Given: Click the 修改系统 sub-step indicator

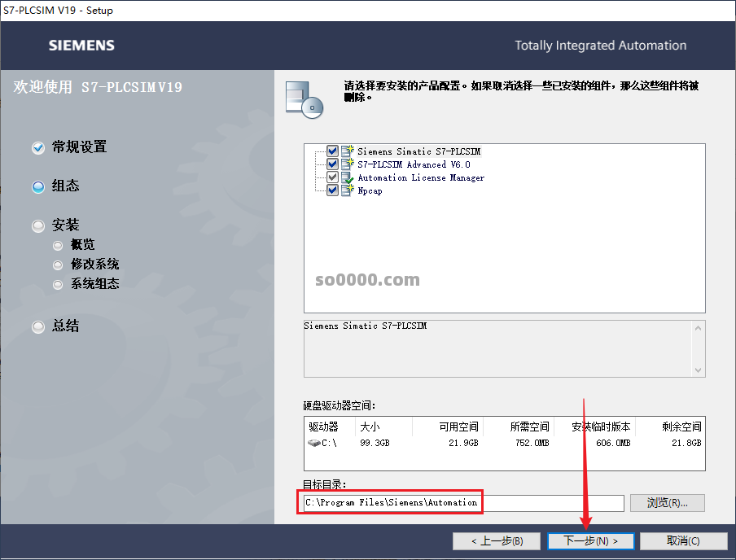Looking at the screenshot, I should [58, 265].
